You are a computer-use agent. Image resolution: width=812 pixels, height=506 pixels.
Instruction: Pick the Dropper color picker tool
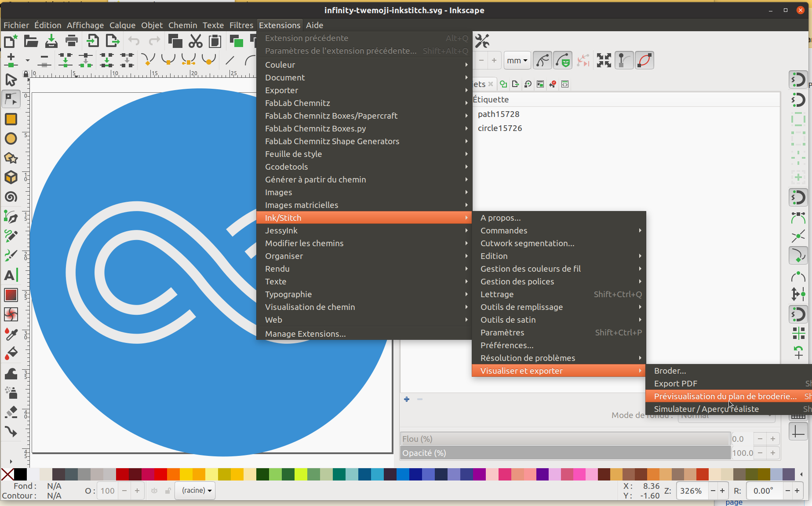(x=11, y=334)
